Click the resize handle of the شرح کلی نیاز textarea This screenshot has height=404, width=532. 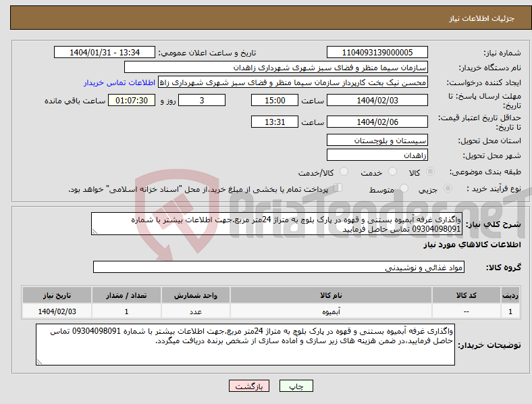[x=95, y=232]
